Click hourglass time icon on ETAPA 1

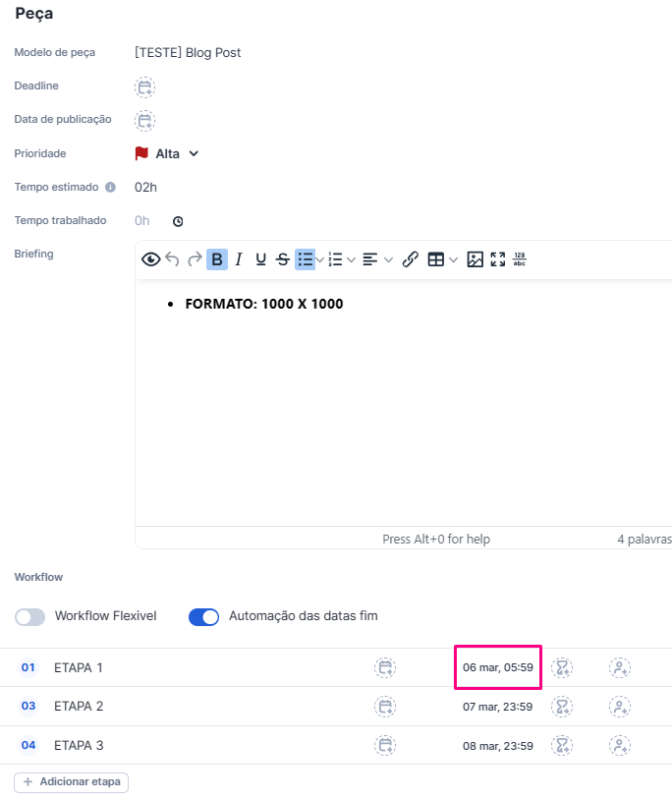coord(562,667)
